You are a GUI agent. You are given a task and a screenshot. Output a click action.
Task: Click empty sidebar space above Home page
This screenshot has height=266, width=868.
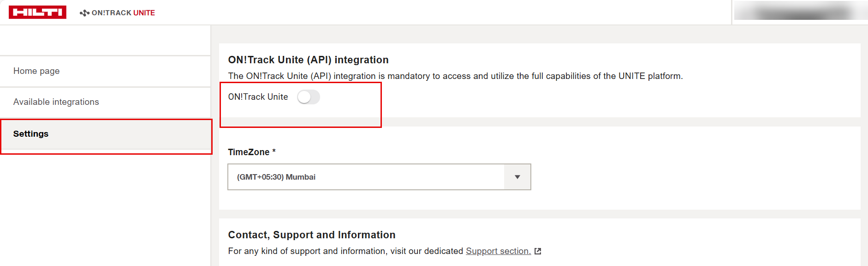tap(105, 41)
